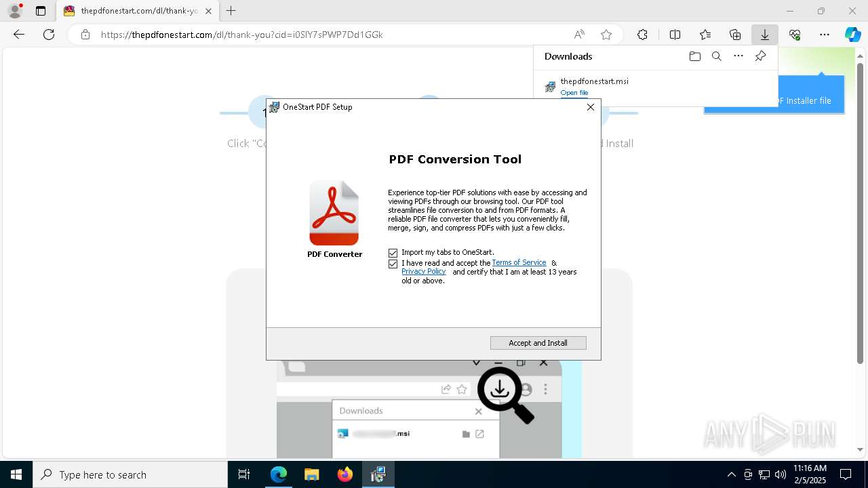The image size is (868, 488).
Task: Open Browser essentials icon
Action: point(795,35)
